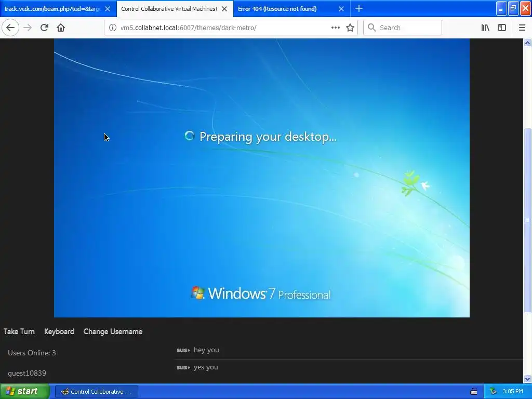This screenshot has height=399, width=532.
Task: Click Take Turn to control the VM
Action: point(19,331)
